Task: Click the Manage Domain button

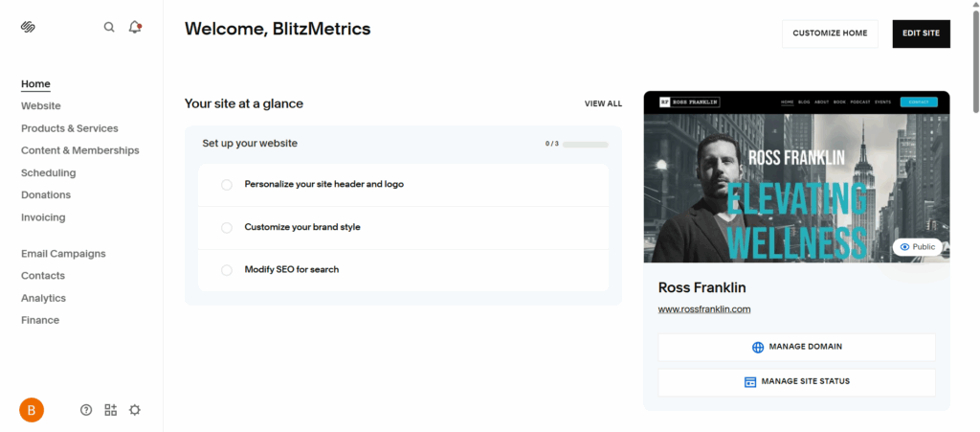Action: (796, 347)
